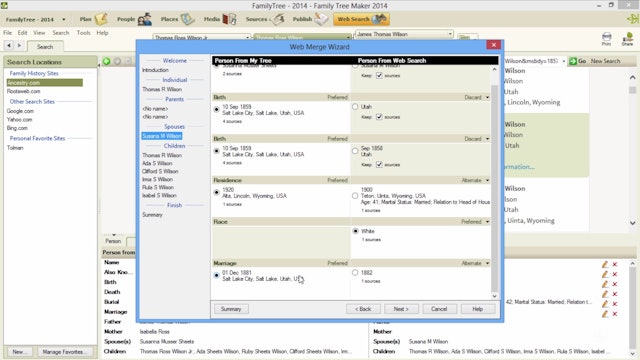Viewport: 640px width, 360px height.
Task: Click the forward navigation arrow
Action: pyautogui.click(x=19, y=46)
